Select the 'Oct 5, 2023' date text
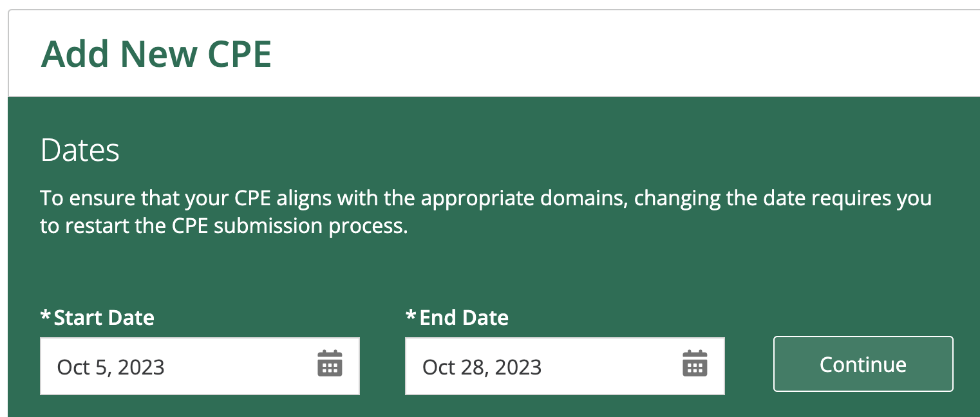 pyautogui.click(x=111, y=367)
